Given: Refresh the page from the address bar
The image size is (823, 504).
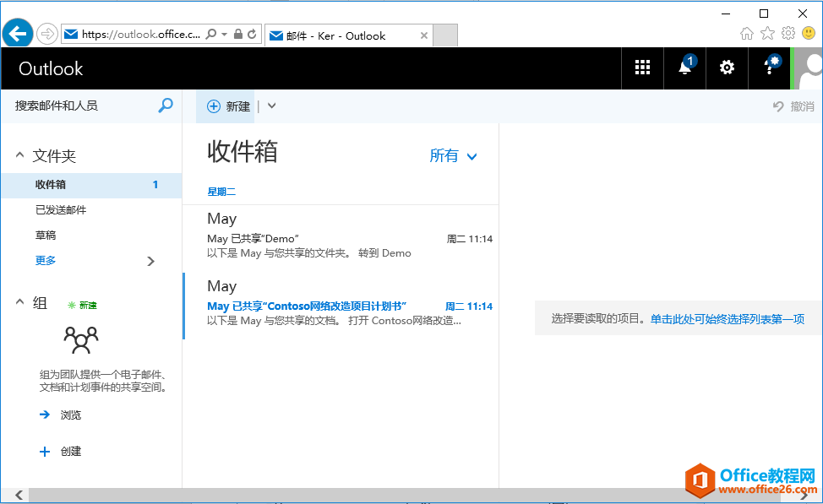Looking at the screenshot, I should [x=250, y=34].
